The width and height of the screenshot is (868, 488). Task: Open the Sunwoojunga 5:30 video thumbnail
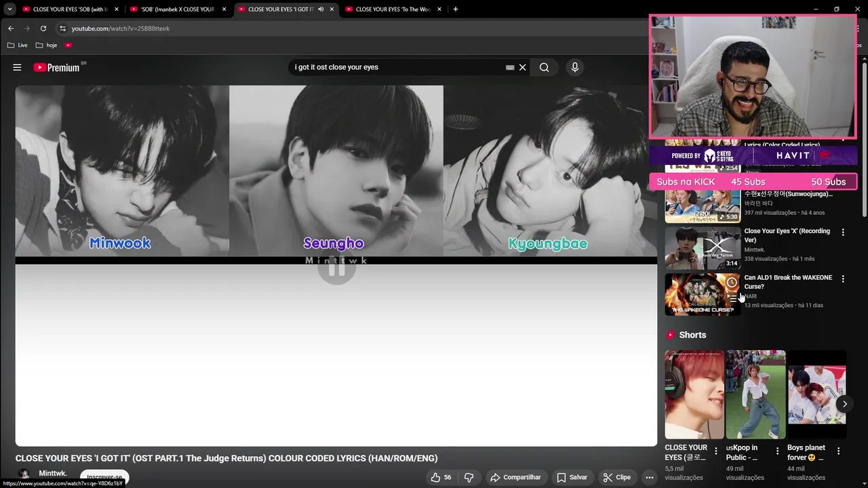click(703, 205)
